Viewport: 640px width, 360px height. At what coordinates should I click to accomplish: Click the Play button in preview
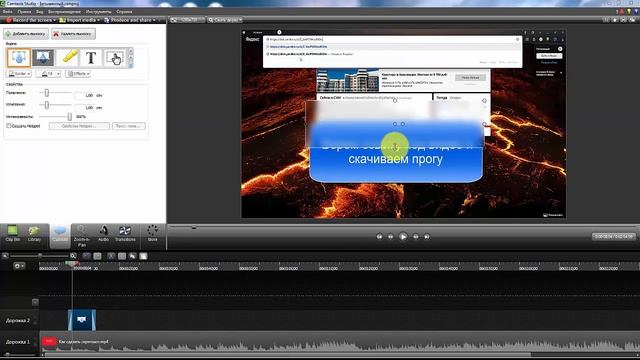pos(403,236)
